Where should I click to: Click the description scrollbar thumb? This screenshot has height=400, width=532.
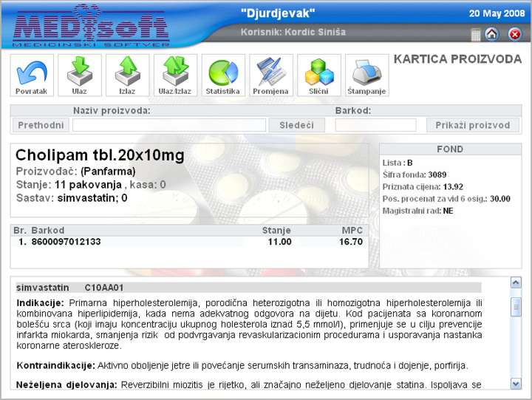pyautogui.click(x=516, y=307)
